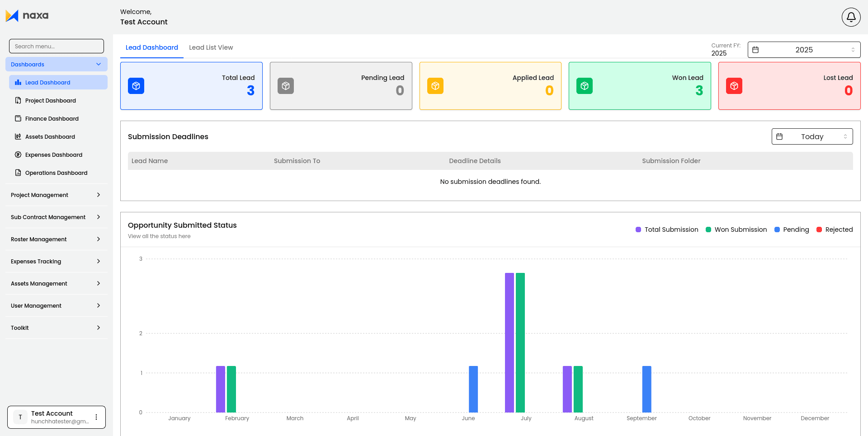Click View all the status here link
Screen dimensions: 868x436
coord(159,236)
